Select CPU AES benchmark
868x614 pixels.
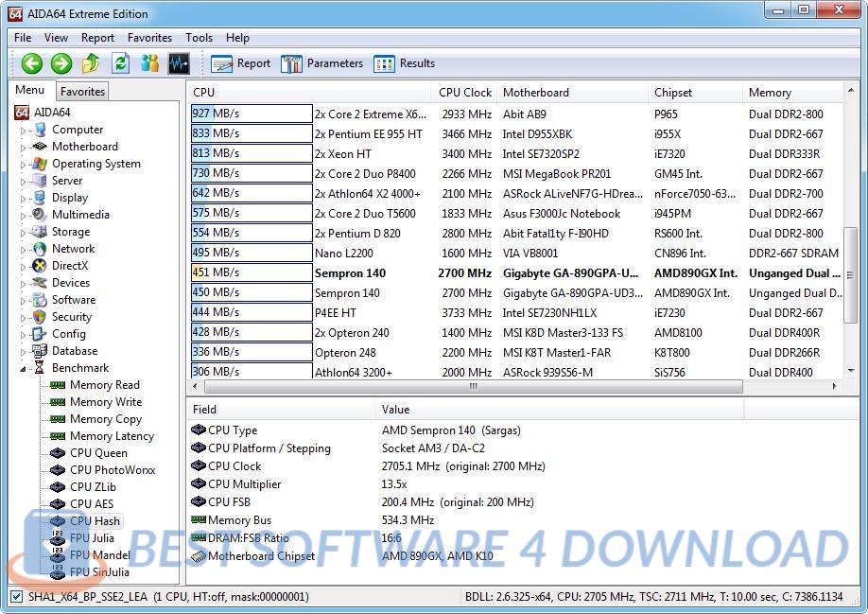click(x=92, y=504)
